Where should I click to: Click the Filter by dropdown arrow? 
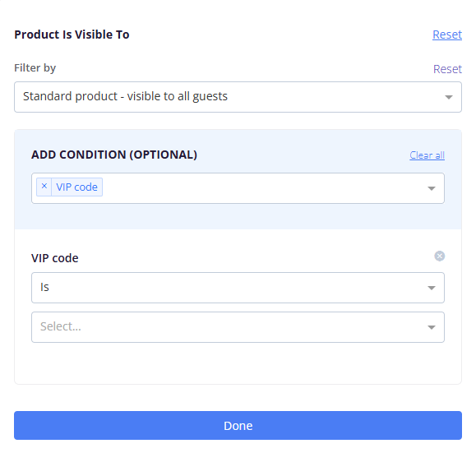click(449, 97)
